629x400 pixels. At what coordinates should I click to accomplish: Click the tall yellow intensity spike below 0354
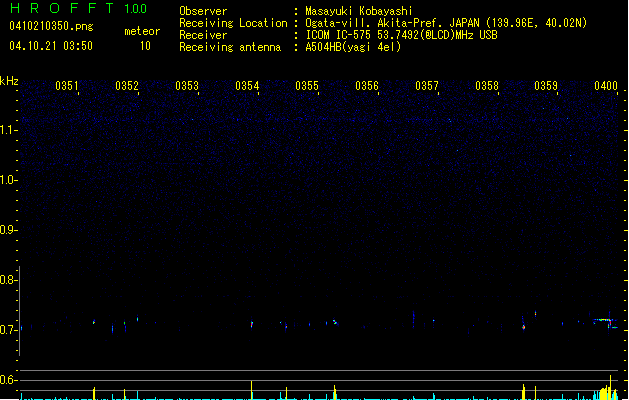click(252, 390)
